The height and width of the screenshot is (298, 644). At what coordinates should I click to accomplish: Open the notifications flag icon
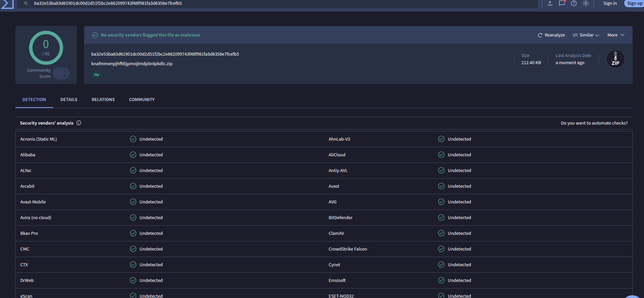point(562,3)
